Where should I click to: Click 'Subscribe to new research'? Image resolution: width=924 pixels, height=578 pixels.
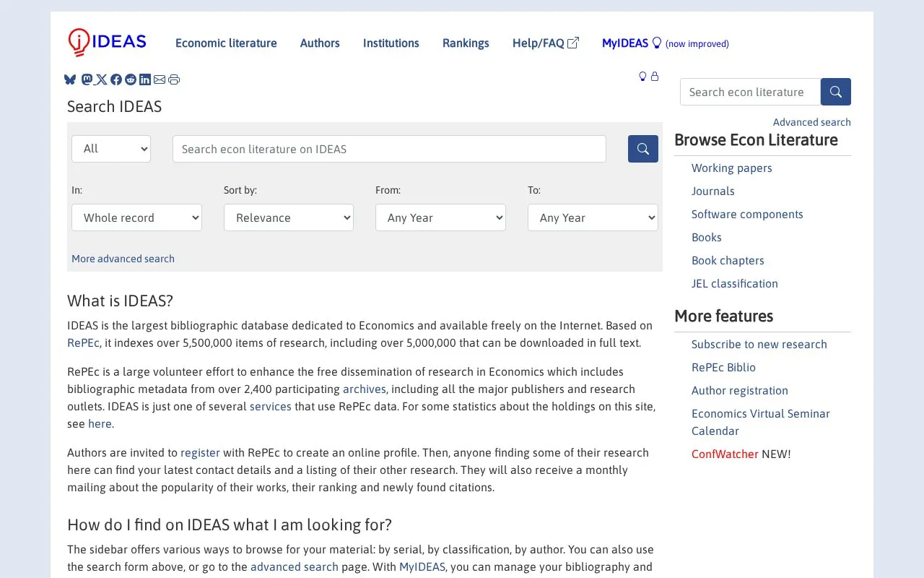click(759, 344)
